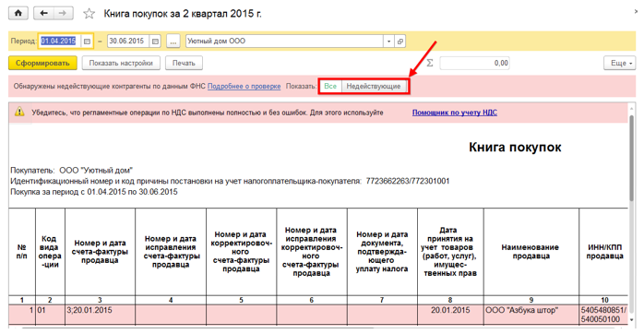
Task: Click the sigma sum icon
Action: tap(430, 63)
